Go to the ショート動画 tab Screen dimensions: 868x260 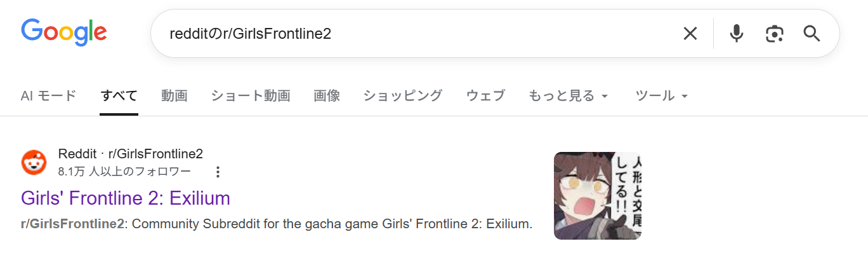coord(250,96)
